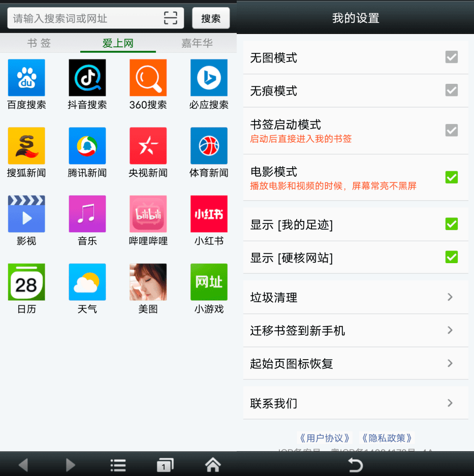474x476 pixels.
Task: Turn on 无痕模式
Action: [x=451, y=90]
